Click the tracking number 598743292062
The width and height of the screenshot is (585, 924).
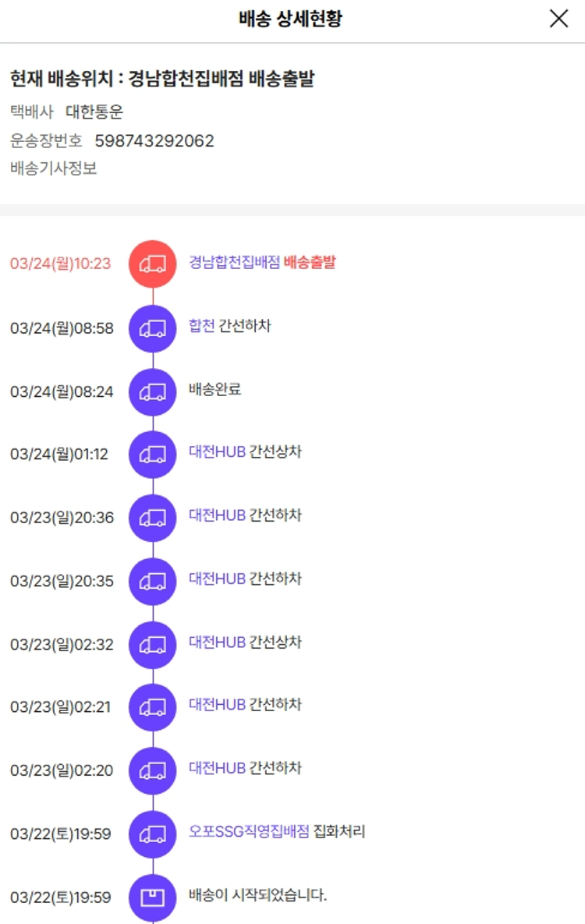pyautogui.click(x=154, y=141)
